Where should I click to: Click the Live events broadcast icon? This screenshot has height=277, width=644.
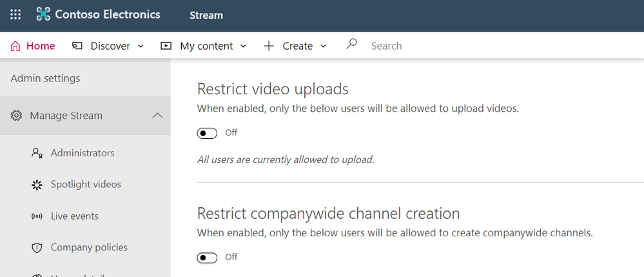click(37, 216)
